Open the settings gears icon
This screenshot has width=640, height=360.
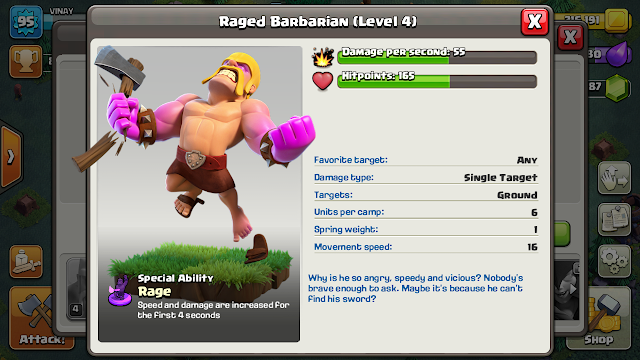[614, 262]
